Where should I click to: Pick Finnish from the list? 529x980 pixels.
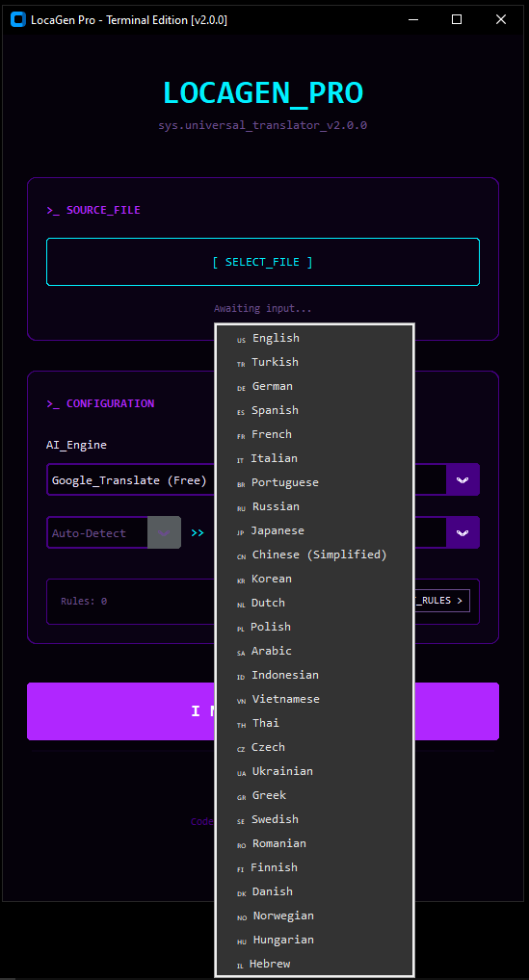coord(314,867)
